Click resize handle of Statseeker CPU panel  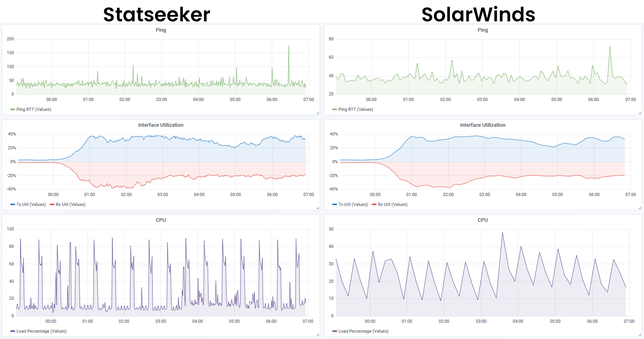pyautogui.click(x=318, y=335)
